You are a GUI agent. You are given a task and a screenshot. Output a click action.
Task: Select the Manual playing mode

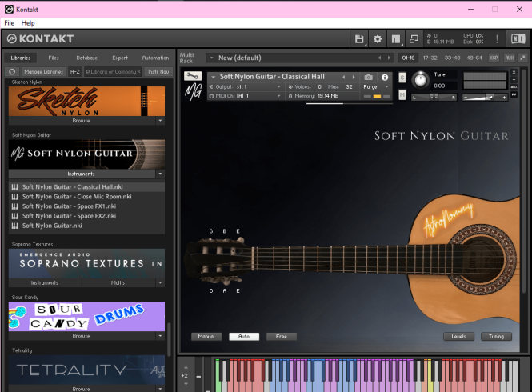pyautogui.click(x=206, y=336)
